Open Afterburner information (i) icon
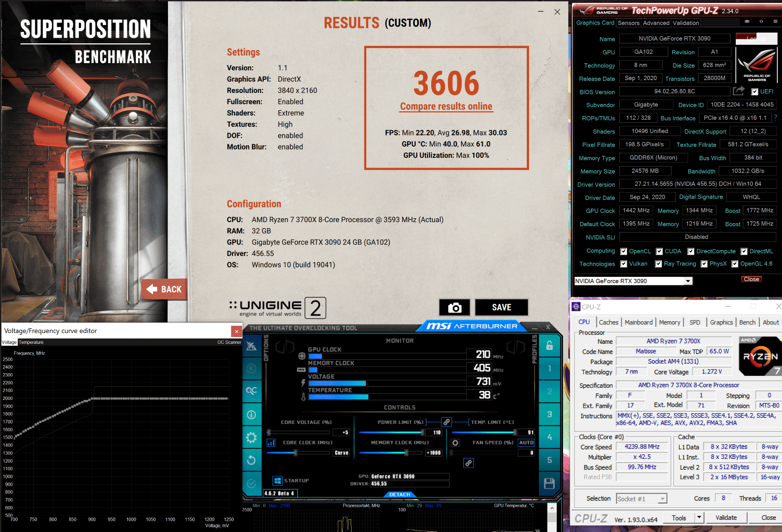The image size is (782, 532). tap(251, 415)
